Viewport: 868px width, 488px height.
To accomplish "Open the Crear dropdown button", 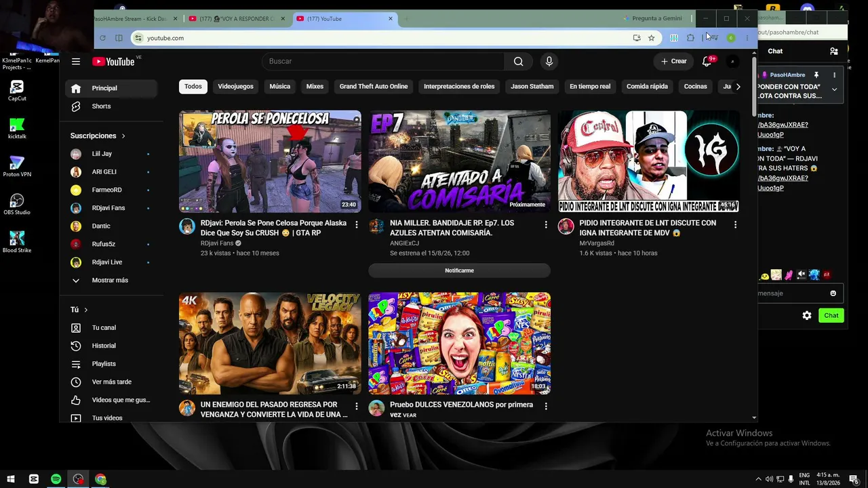I will pyautogui.click(x=674, y=62).
